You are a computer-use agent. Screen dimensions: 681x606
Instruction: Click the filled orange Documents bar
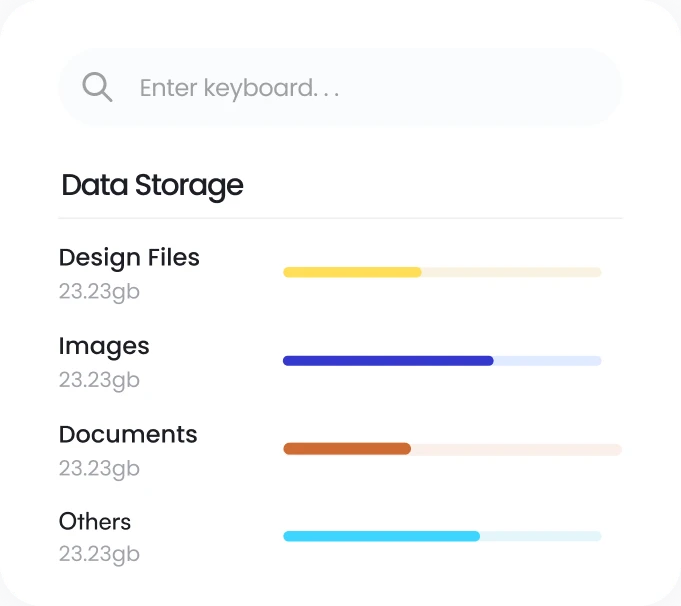(x=347, y=449)
